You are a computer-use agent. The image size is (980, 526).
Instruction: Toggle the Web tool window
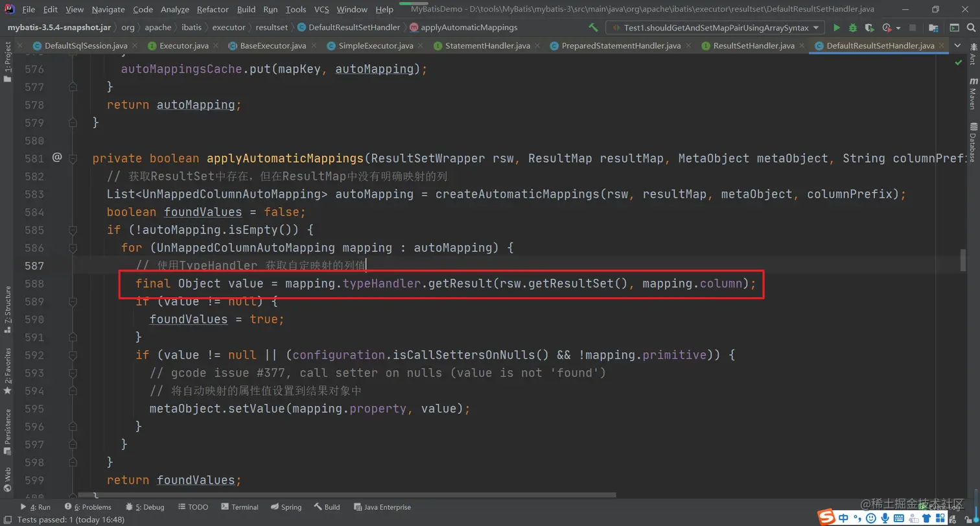click(7, 479)
